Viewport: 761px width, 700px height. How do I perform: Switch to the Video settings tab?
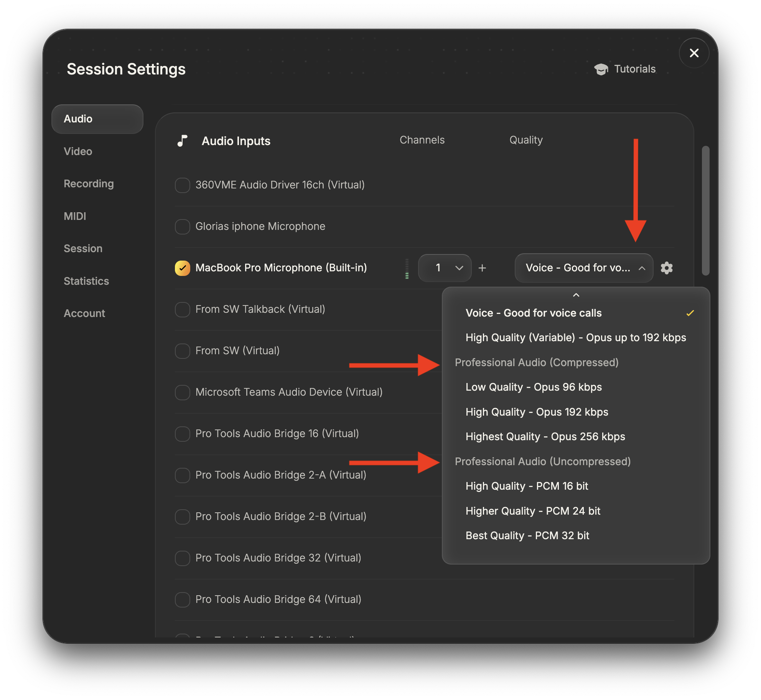pos(78,151)
